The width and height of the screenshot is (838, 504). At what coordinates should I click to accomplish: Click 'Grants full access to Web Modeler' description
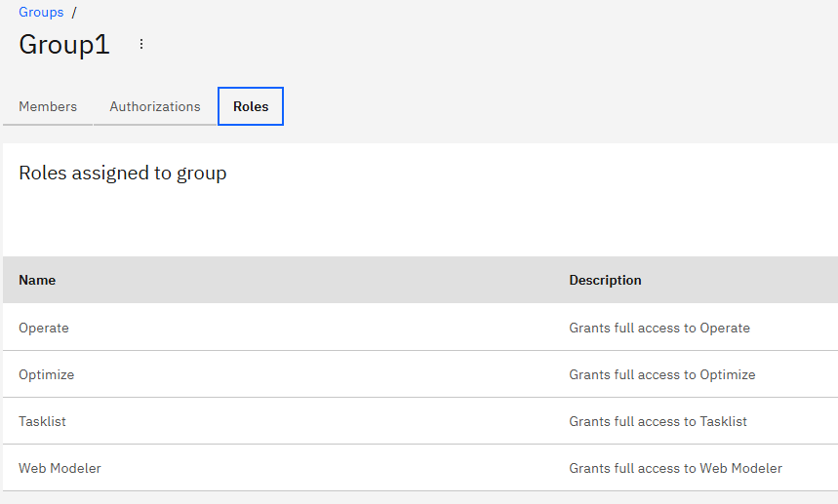(675, 468)
